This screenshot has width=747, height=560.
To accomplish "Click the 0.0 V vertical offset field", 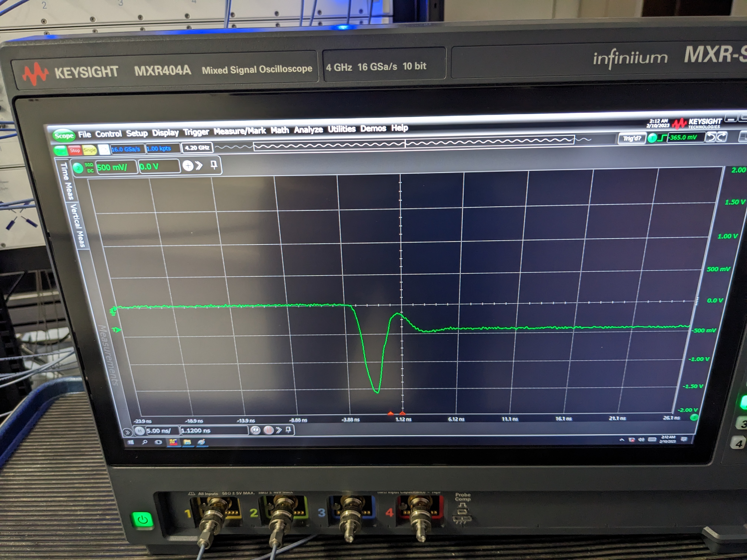I will [159, 166].
